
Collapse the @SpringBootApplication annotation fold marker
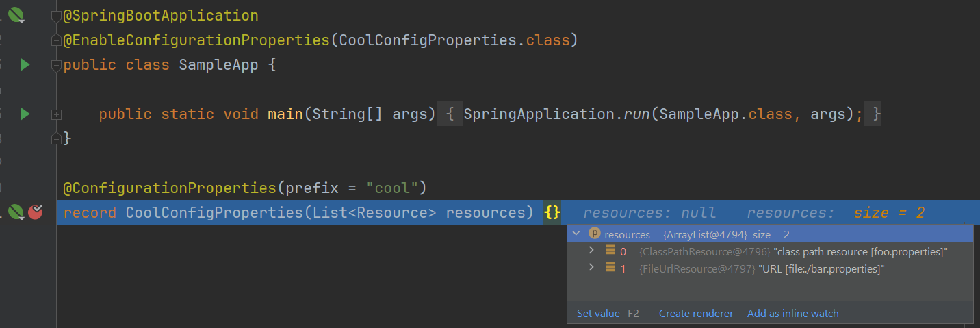pos(56,16)
